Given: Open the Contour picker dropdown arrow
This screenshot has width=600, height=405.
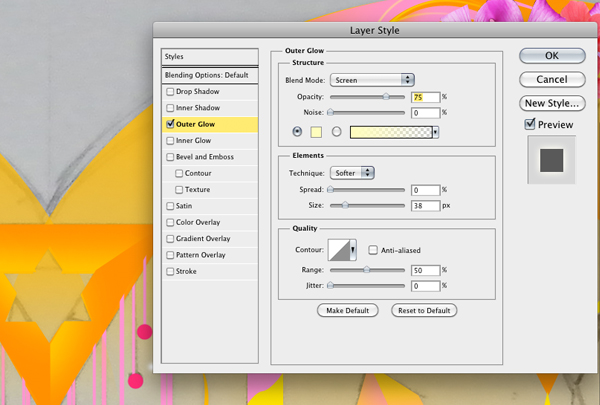Looking at the screenshot, I should tap(353, 250).
